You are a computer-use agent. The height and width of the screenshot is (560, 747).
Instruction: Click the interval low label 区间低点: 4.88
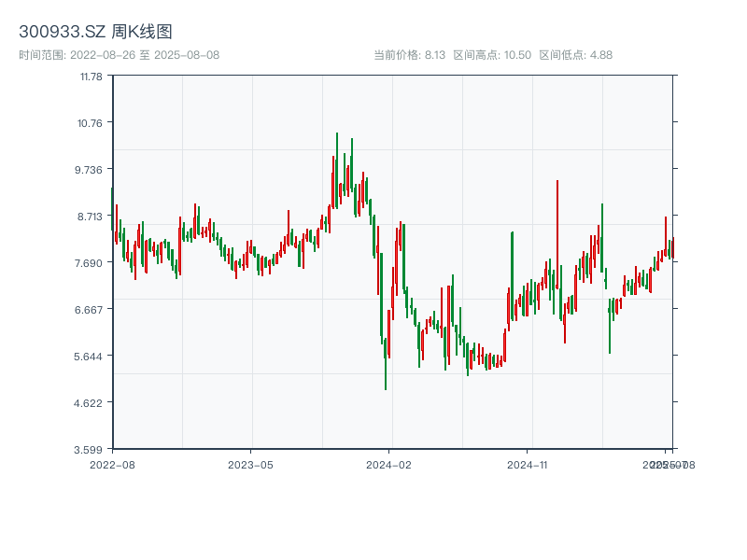[575, 55]
